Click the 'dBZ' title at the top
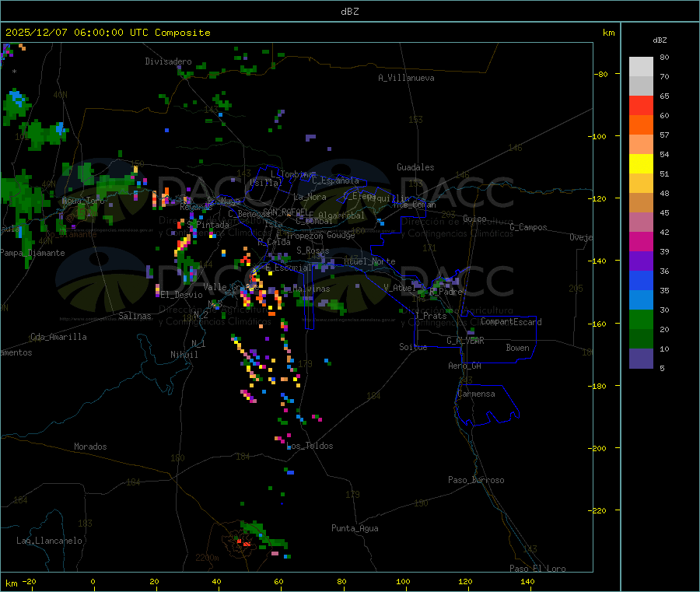Image resolution: width=700 pixels, height=592 pixels. point(349,12)
